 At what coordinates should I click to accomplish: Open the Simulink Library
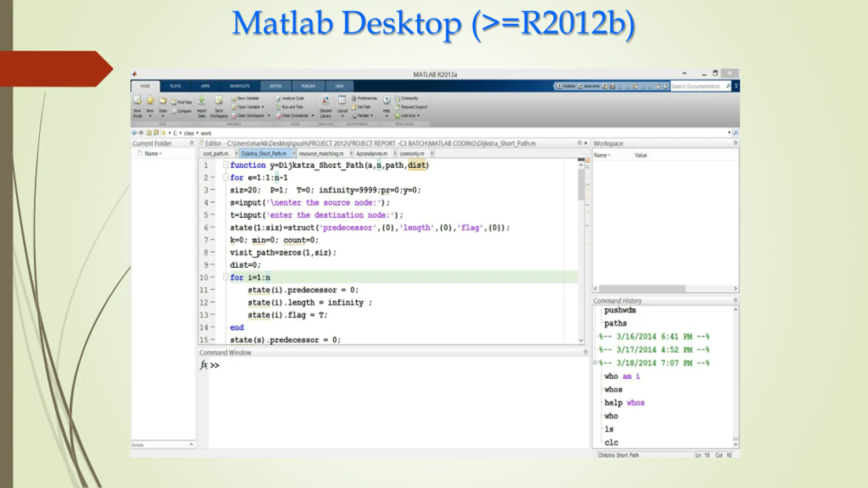coord(325,100)
